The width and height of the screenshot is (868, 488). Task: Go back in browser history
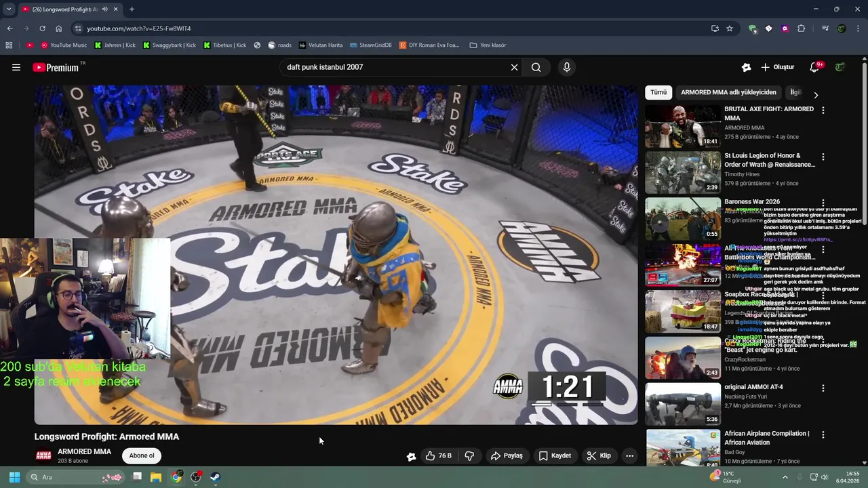pos(9,28)
